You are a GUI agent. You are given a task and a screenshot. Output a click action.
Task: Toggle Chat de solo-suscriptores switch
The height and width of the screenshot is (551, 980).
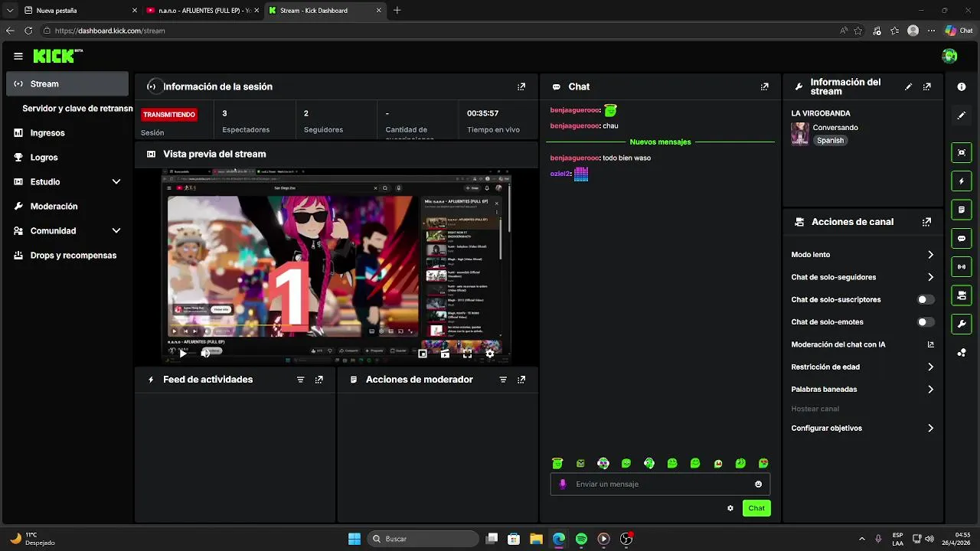coord(926,300)
